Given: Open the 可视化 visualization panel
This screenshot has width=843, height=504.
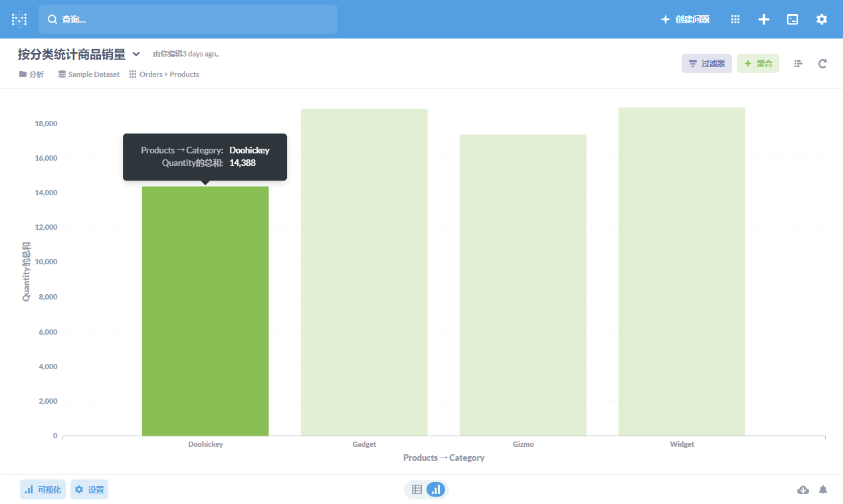Looking at the screenshot, I should click(x=43, y=489).
